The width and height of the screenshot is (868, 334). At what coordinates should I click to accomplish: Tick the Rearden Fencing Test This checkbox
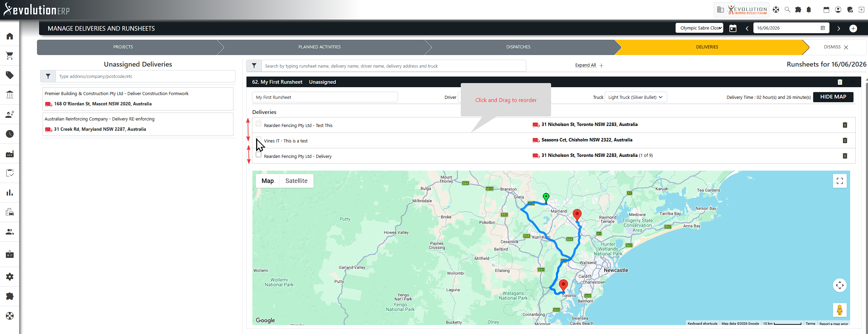[259, 124]
